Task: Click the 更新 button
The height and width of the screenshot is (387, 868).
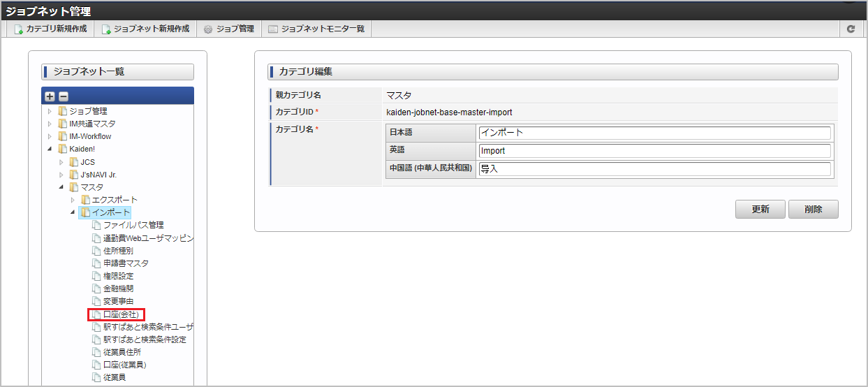Action: pyautogui.click(x=760, y=210)
